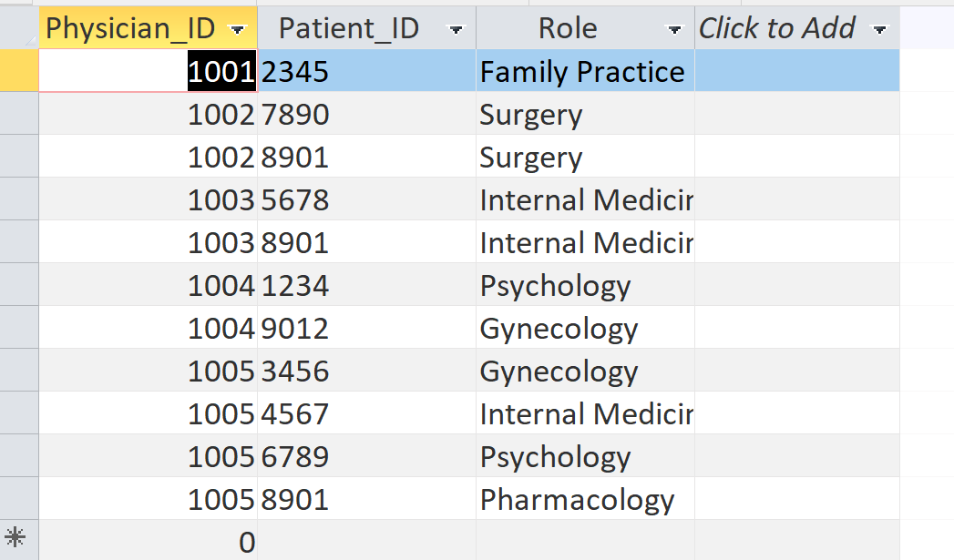Click Patient_ID cell containing 6789
954x560 pixels.
coord(364,457)
